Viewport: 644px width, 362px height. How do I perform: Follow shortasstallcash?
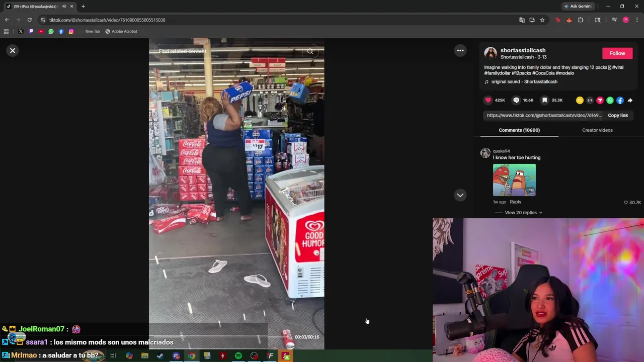[x=617, y=53]
